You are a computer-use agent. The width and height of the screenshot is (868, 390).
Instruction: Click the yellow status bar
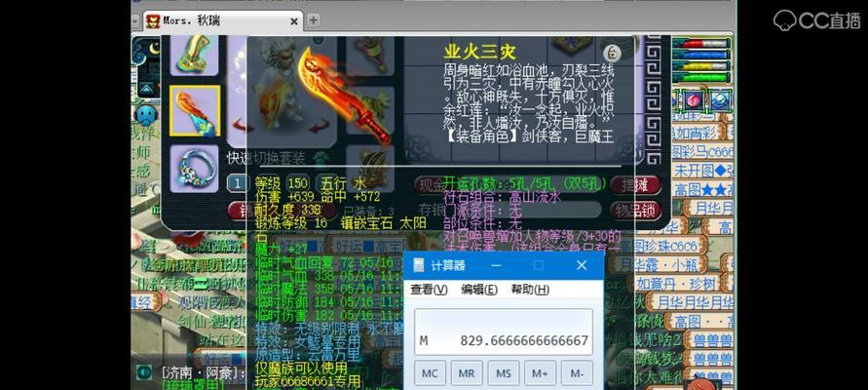coord(703,66)
